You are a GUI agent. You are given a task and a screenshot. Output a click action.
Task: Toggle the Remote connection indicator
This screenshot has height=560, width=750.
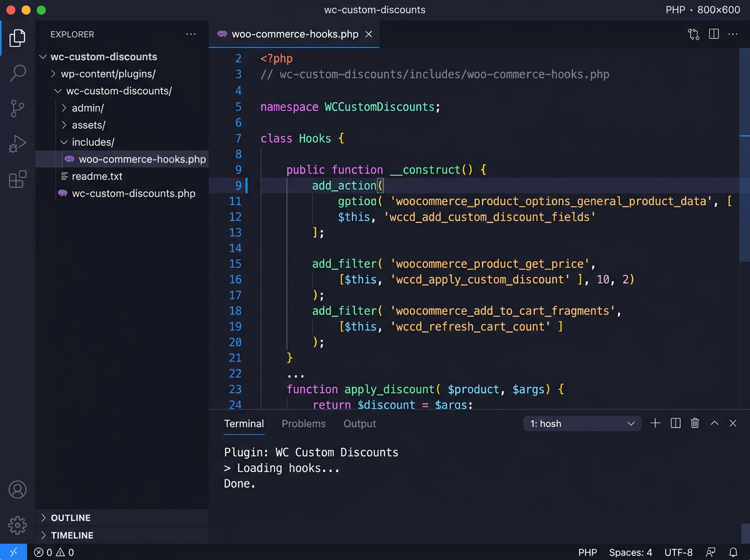[14, 552]
